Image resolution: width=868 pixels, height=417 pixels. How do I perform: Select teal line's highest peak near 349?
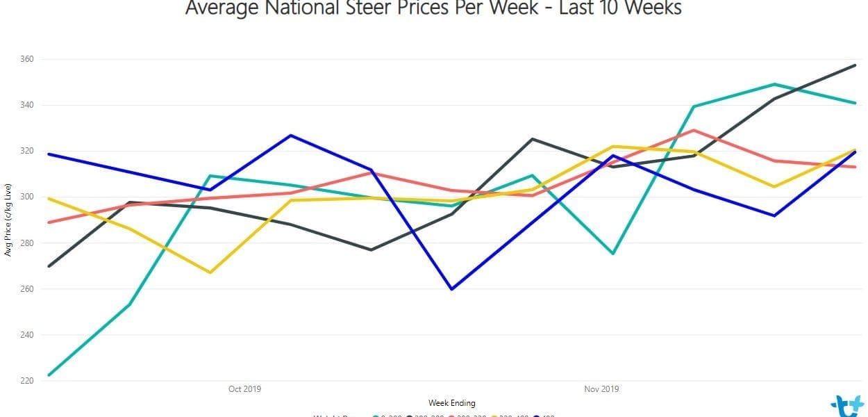pyautogui.click(x=774, y=84)
